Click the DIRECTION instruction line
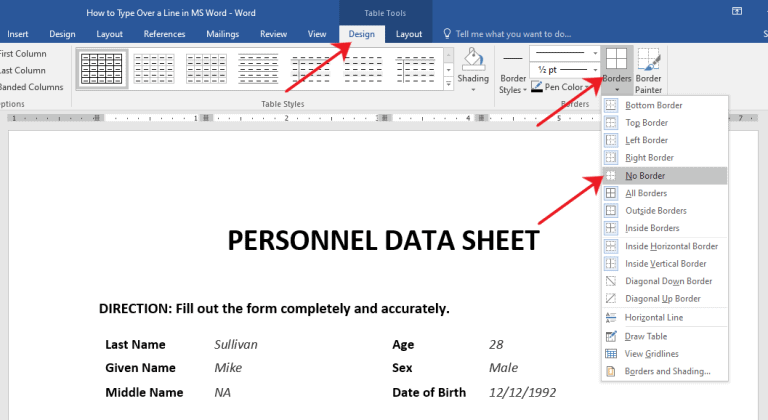Viewport: 768px width, 420px height. pos(274,309)
